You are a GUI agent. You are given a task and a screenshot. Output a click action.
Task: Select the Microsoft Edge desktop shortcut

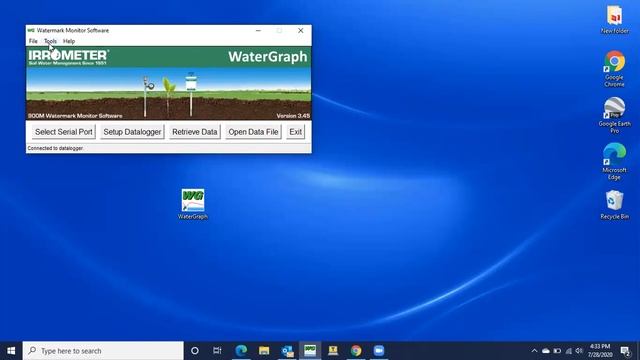point(615,162)
